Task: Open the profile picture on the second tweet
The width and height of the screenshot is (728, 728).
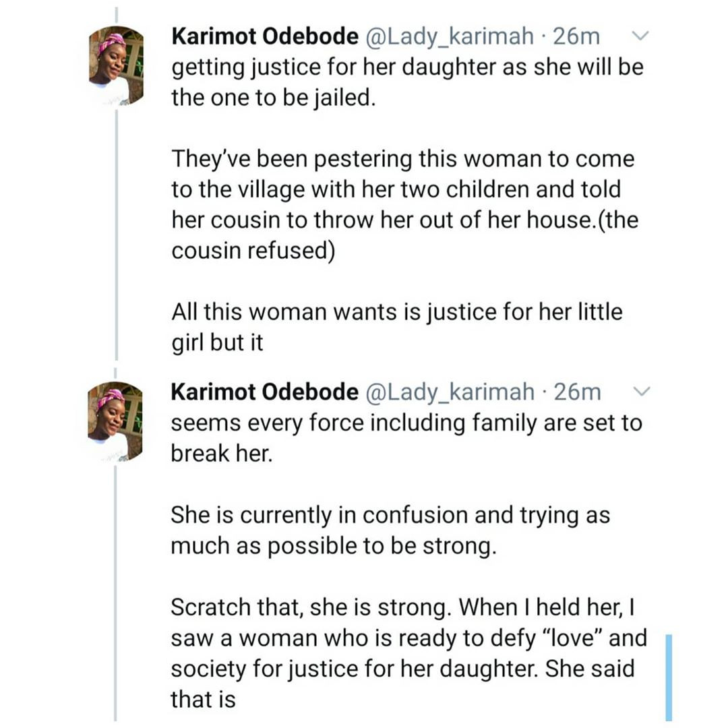Action: coord(115,421)
